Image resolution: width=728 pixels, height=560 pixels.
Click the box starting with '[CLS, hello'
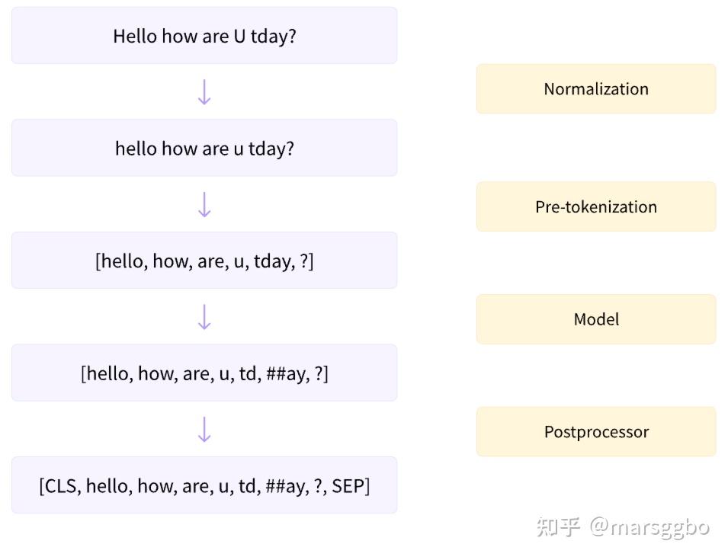point(204,485)
